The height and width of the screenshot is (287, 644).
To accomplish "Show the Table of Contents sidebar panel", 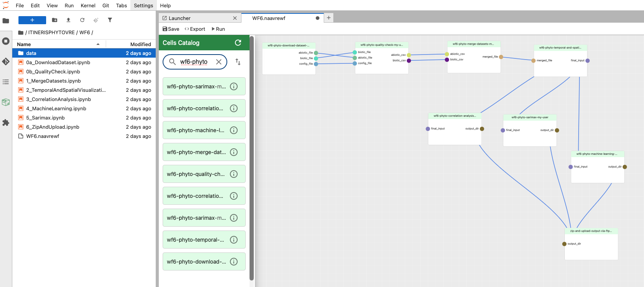I will point(6,82).
